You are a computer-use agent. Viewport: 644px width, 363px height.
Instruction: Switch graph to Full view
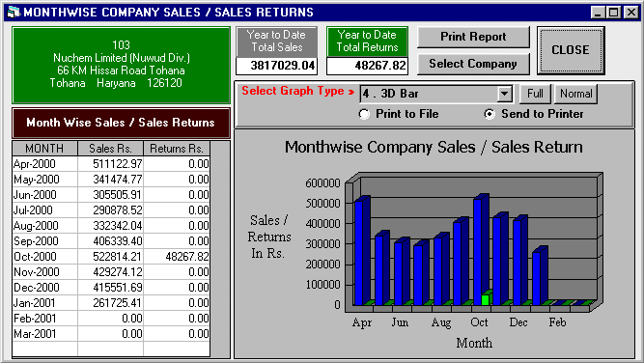(535, 94)
